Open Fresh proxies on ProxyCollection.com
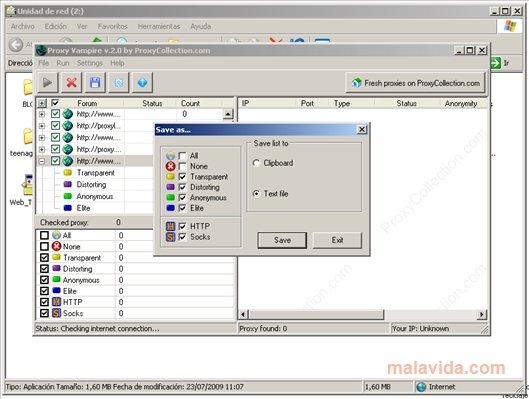 416,83
